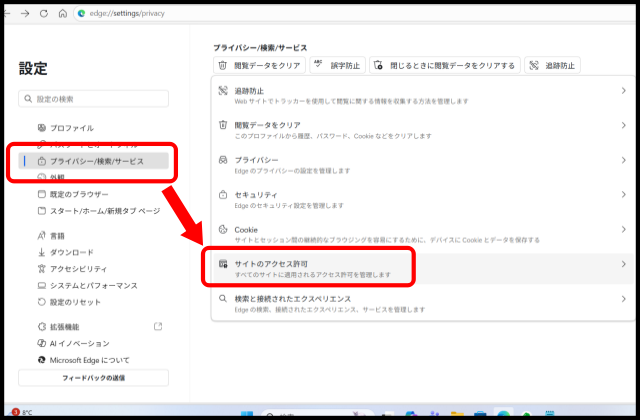Open the セキュリティ settings row

[423, 199]
